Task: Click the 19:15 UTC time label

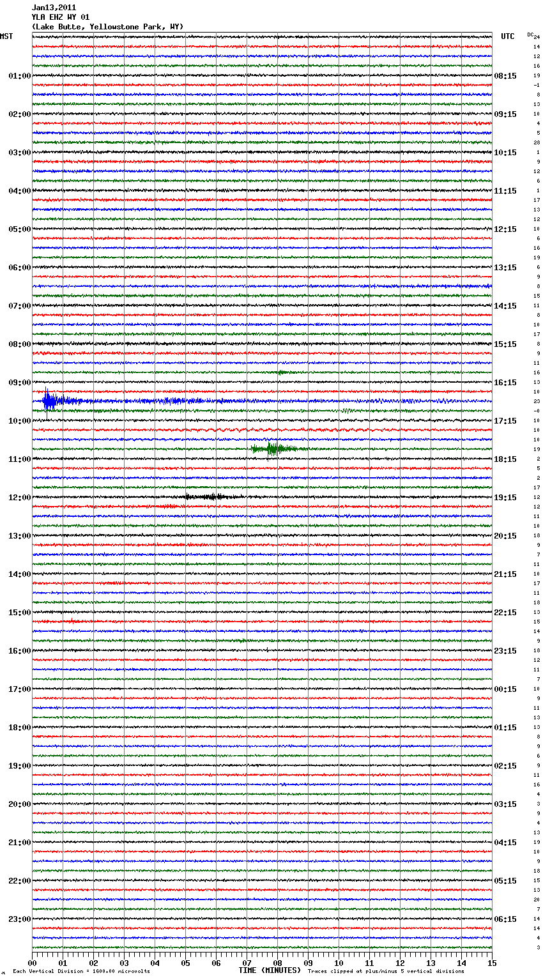Action: 505,498
